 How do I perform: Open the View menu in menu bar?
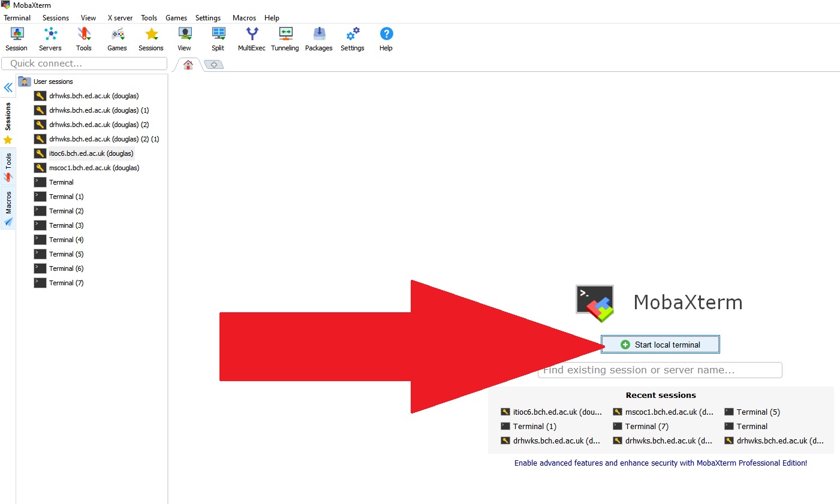click(x=89, y=18)
